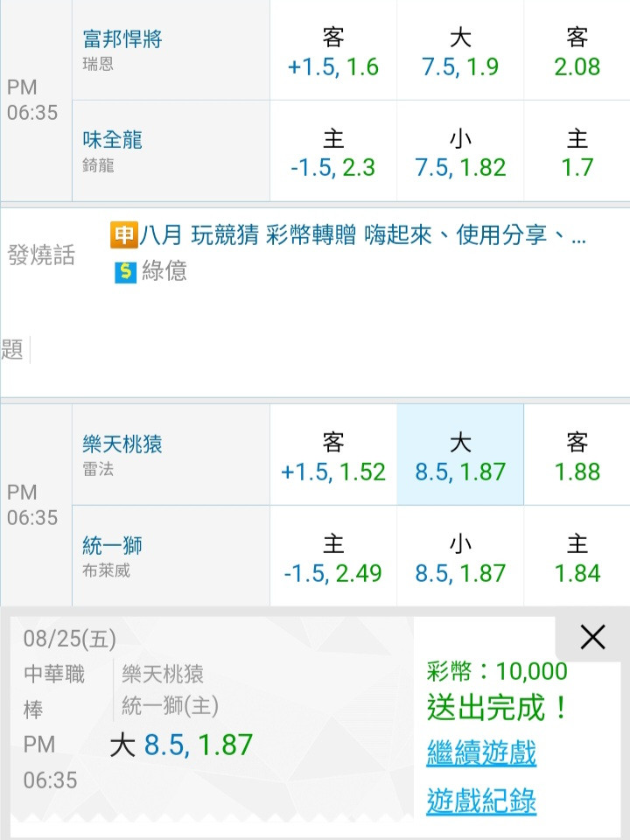Select 主 1.7 moneyline for 味全龍

click(x=577, y=151)
